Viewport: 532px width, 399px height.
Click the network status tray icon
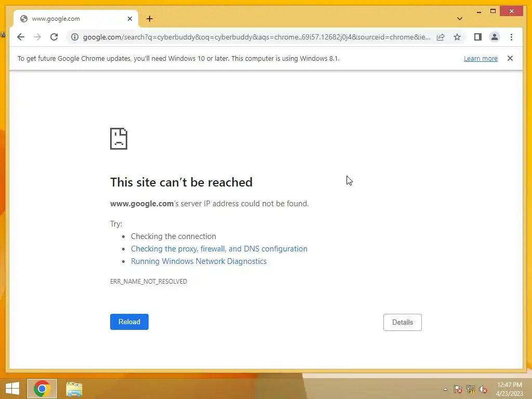(x=471, y=389)
